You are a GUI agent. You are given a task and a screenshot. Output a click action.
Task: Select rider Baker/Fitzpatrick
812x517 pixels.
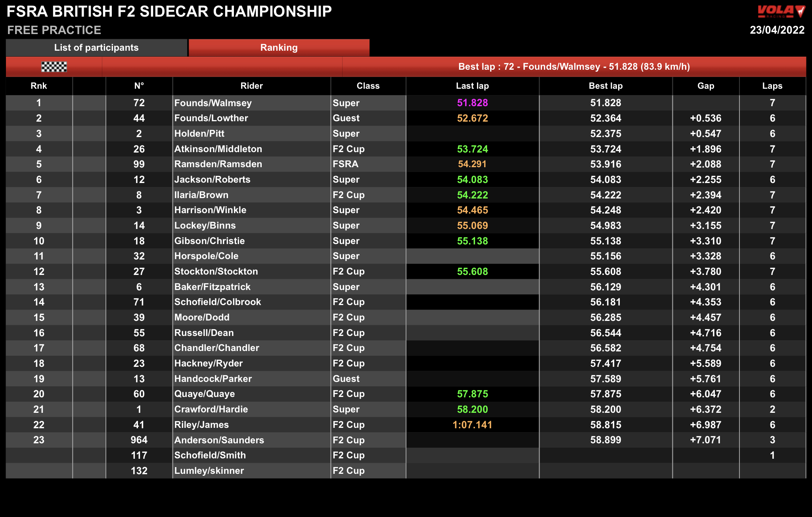[212, 287]
